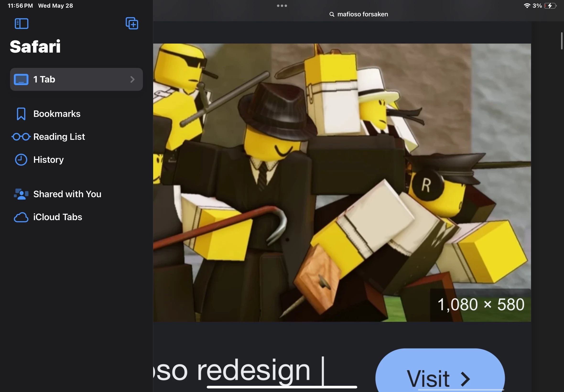Click the Bookmarks ribbon icon
Viewport: 564px width, 392px height.
point(21,114)
